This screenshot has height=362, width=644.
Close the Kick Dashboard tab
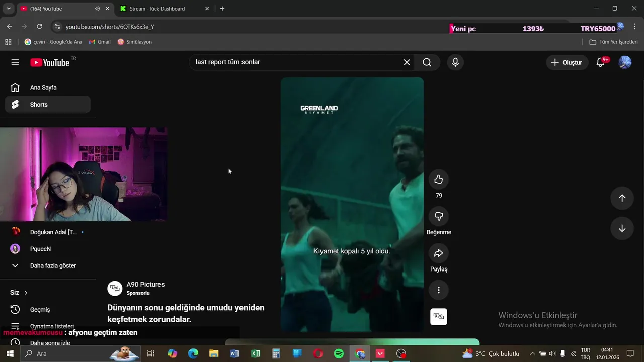pos(207,9)
